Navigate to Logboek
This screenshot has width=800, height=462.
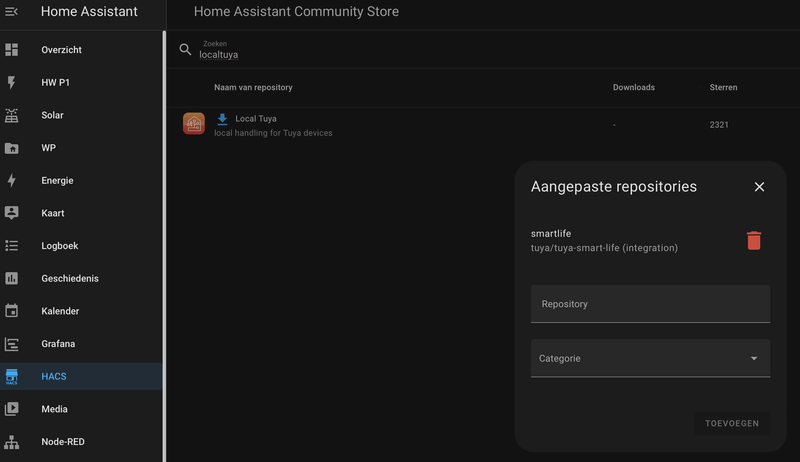60,246
